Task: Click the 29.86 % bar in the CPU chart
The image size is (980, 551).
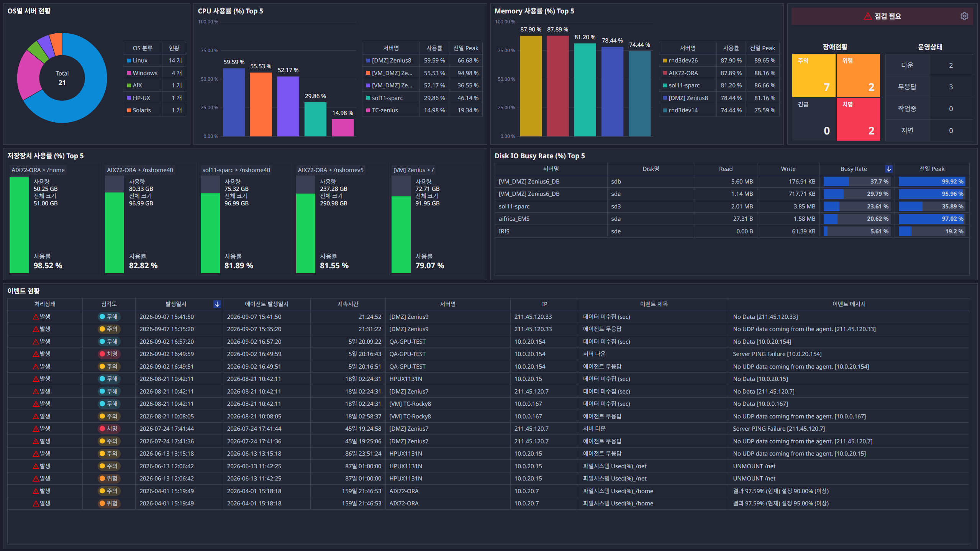Action: coord(315,119)
